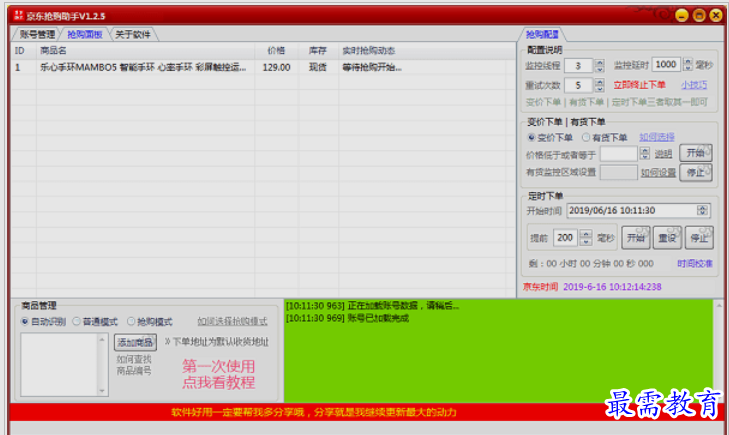The width and height of the screenshot is (729, 435).
Task: Click the JD app logo in title bar
Action: pyautogui.click(x=18, y=15)
